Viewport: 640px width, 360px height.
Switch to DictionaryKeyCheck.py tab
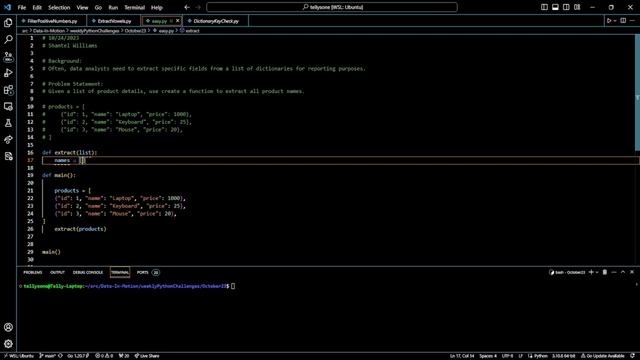tap(216, 21)
